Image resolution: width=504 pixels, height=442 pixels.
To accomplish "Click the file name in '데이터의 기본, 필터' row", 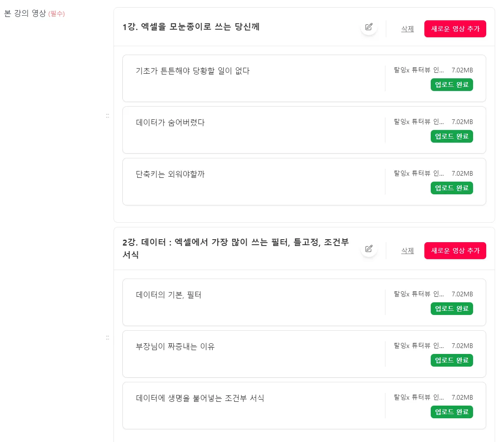I will coord(419,294).
